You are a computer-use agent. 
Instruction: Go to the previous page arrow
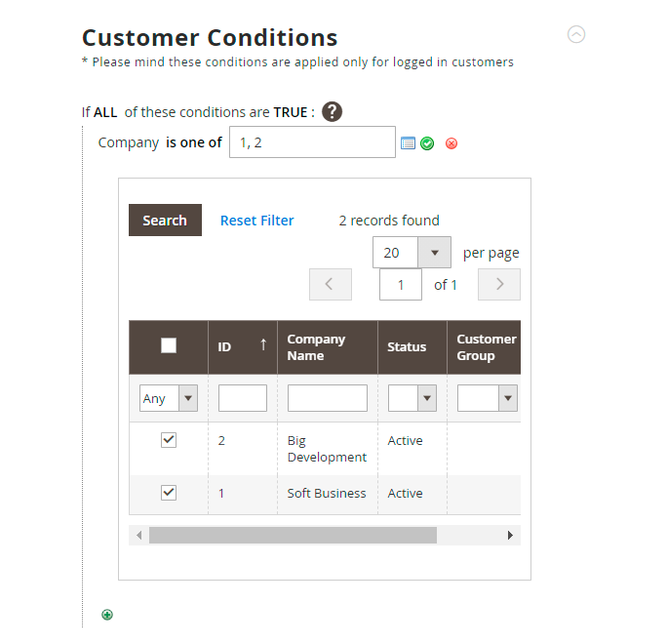coord(330,285)
